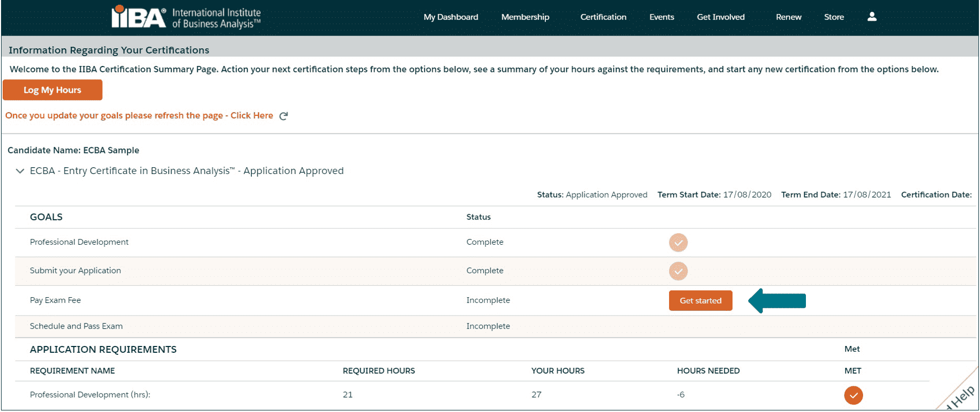Click Complete status for Submit your Application

[x=485, y=270]
